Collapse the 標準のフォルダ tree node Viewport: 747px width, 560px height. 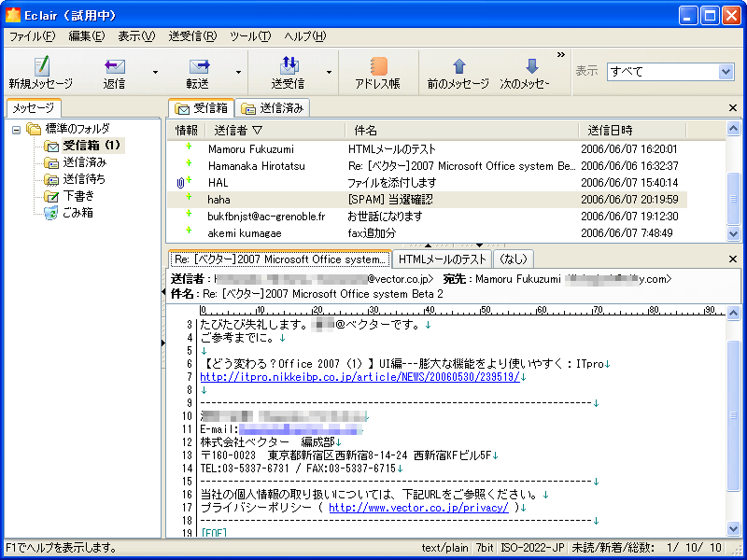17,129
